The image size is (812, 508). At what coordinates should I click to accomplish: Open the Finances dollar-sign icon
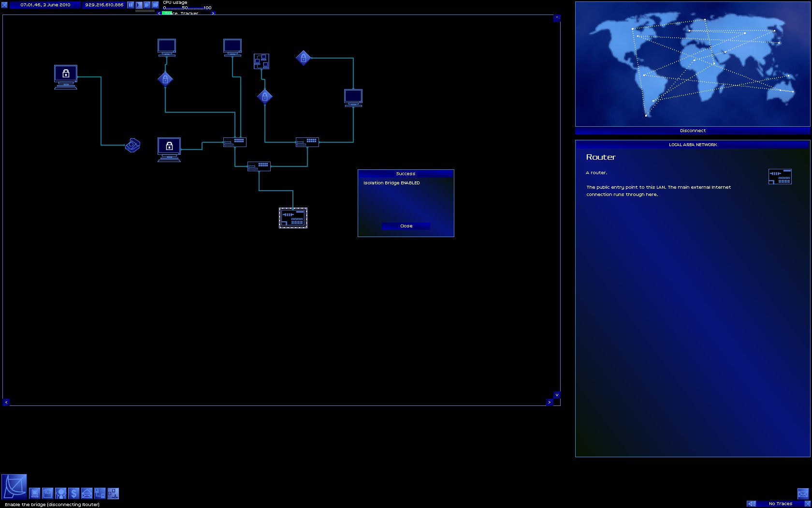point(73,493)
